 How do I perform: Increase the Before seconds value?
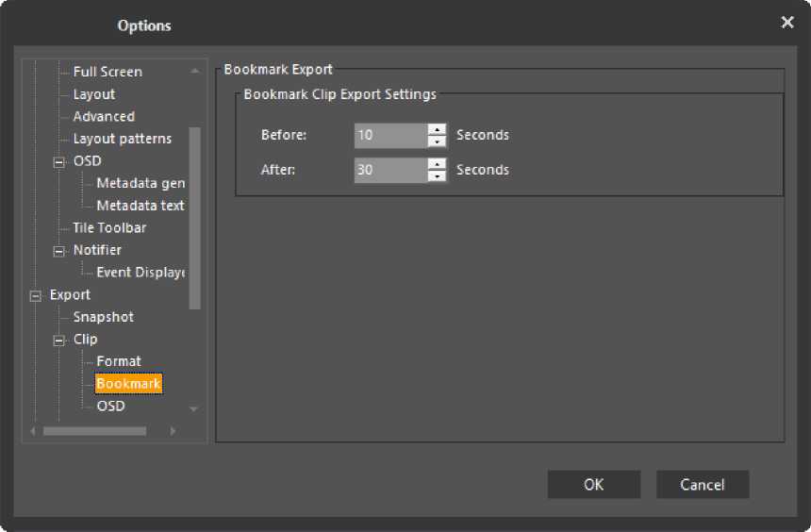[437, 129]
